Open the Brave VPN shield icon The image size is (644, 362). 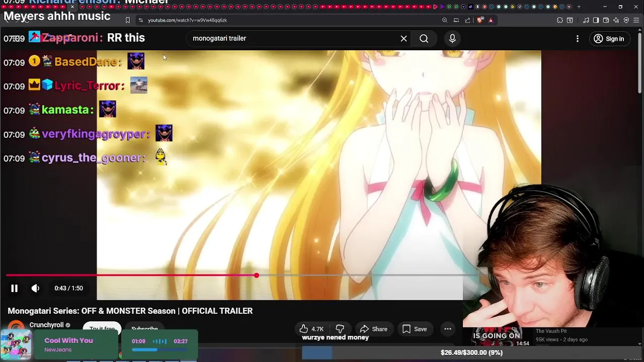click(626, 20)
